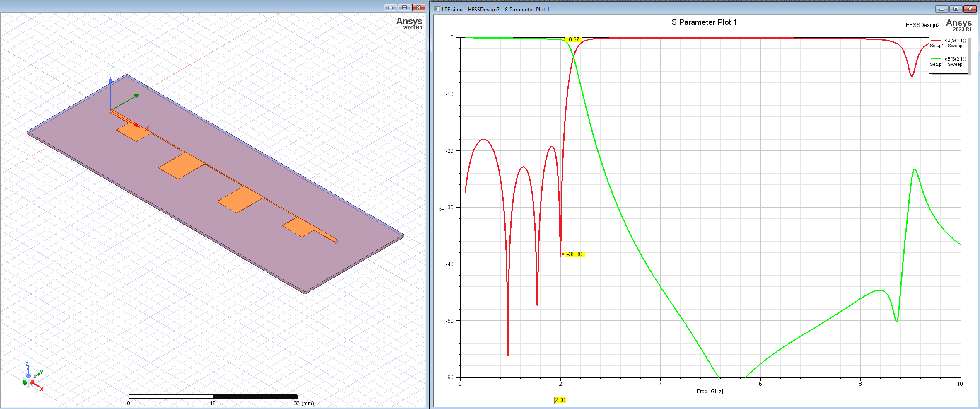Screen dimensions: 980x409
Task: Click the -0.37 marker label
Action: pos(574,40)
